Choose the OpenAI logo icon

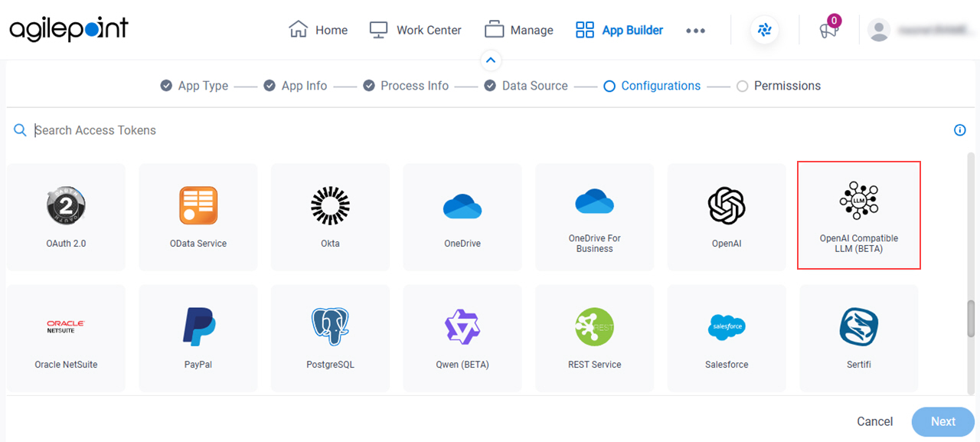click(727, 206)
